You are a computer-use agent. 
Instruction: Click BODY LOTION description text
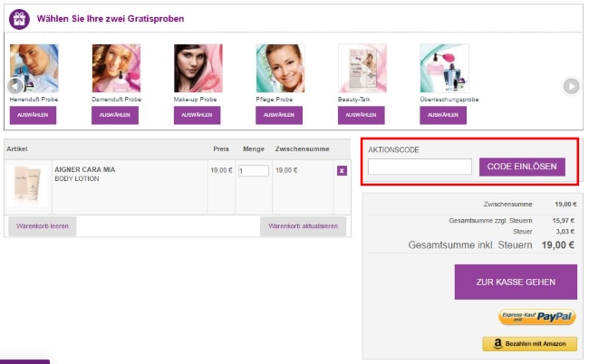tap(77, 178)
